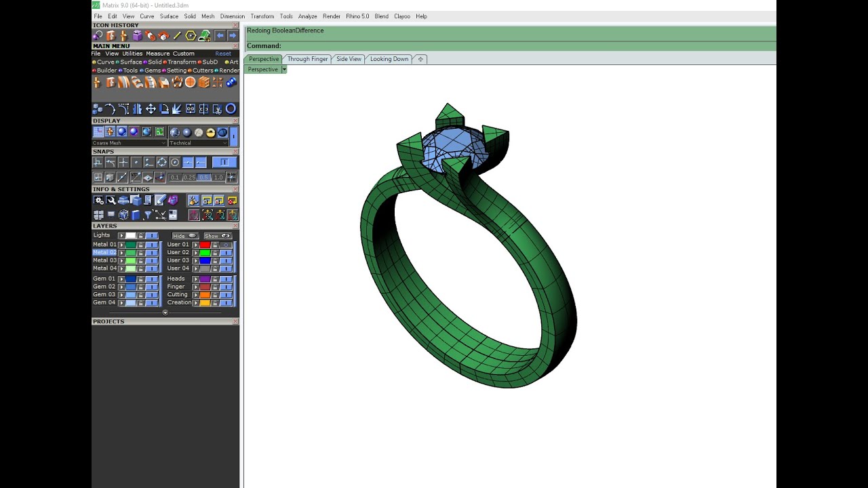The width and height of the screenshot is (868, 488).
Task: Open gears options icon in Info & Settings
Action: tap(99, 200)
